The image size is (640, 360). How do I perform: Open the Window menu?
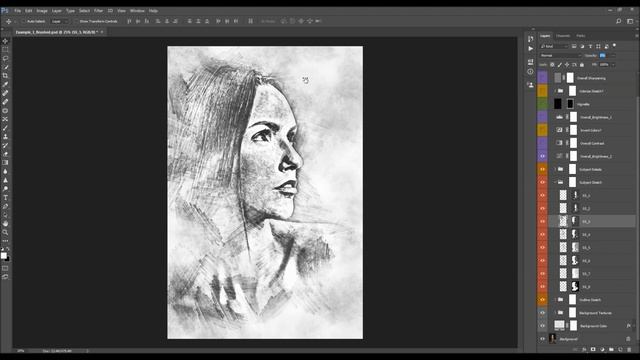[137, 11]
